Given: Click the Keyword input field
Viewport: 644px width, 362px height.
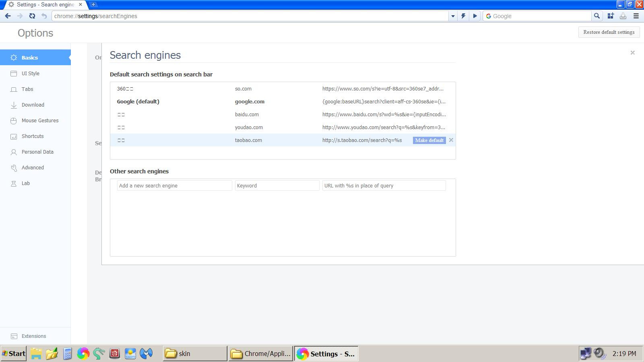Looking at the screenshot, I should tap(277, 185).
